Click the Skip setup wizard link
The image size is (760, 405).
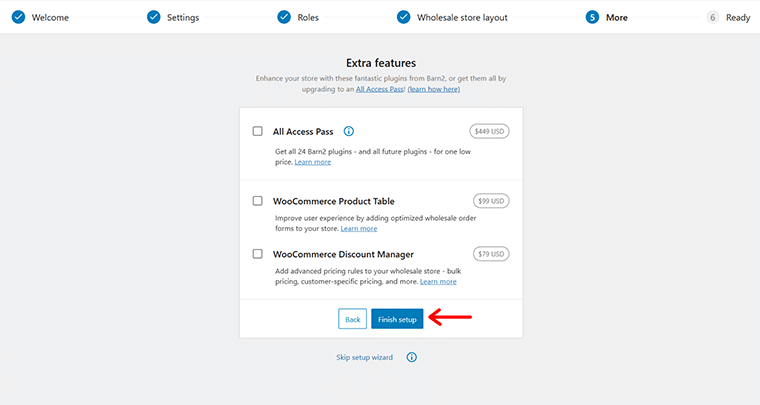[364, 358]
